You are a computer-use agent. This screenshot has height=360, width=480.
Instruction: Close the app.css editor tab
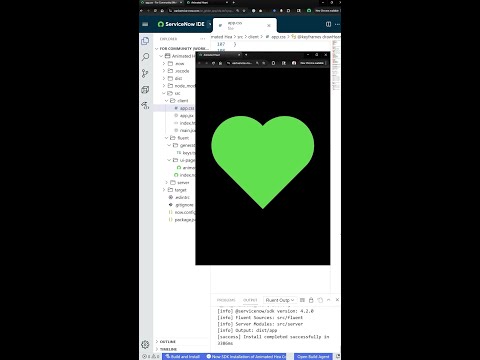click(x=269, y=25)
